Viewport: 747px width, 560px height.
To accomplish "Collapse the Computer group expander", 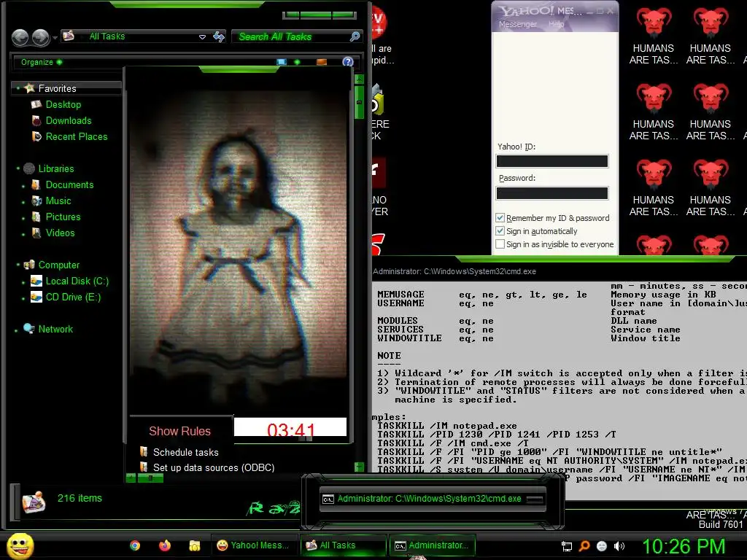I will 18,265.
